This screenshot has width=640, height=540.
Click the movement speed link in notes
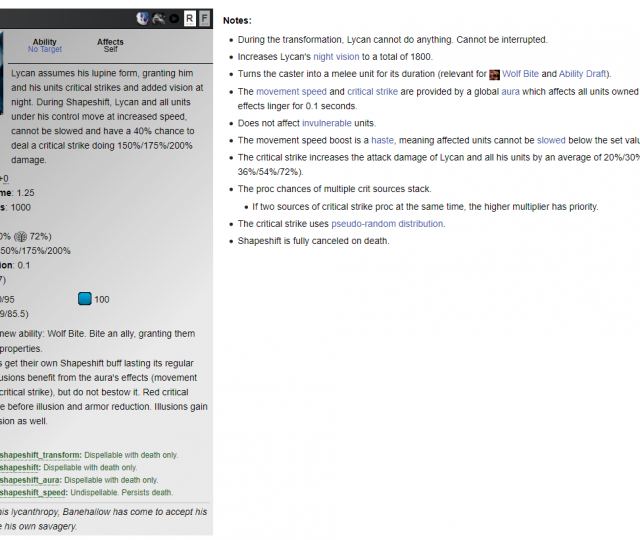click(x=291, y=92)
